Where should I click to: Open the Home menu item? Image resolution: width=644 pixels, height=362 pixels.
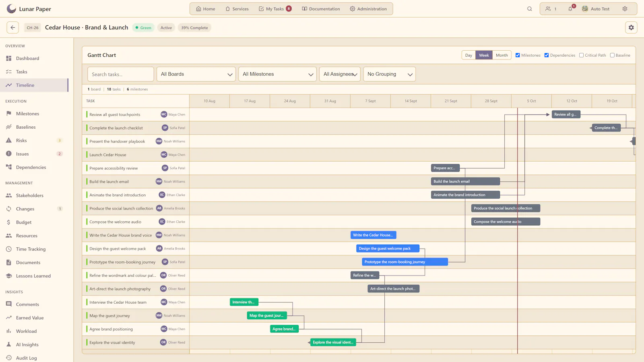pyautogui.click(x=206, y=9)
